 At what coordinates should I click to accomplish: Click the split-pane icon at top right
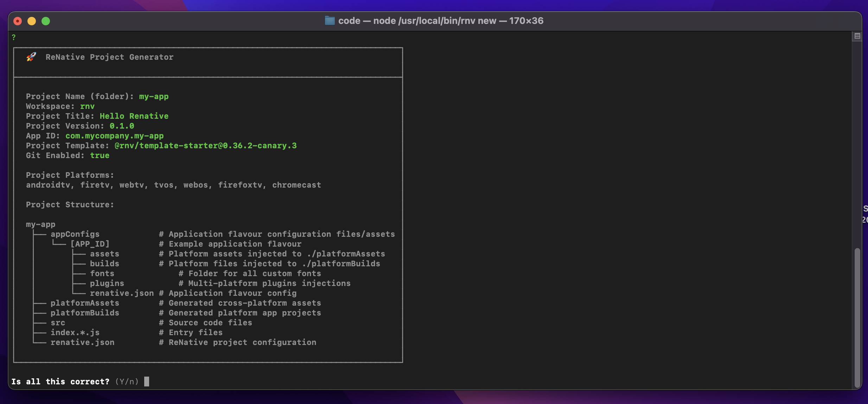[857, 36]
